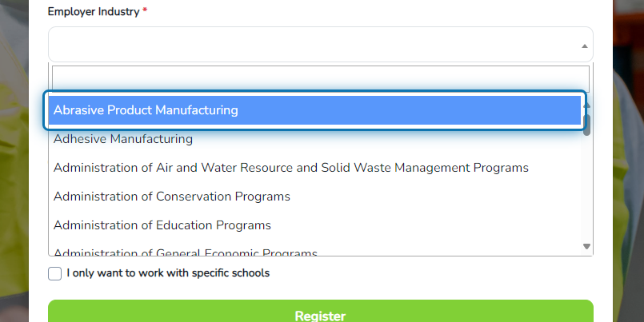Viewport: 644px width, 322px height.
Task: Click the 'I only want to work with specific schools' label
Action: point(168,273)
